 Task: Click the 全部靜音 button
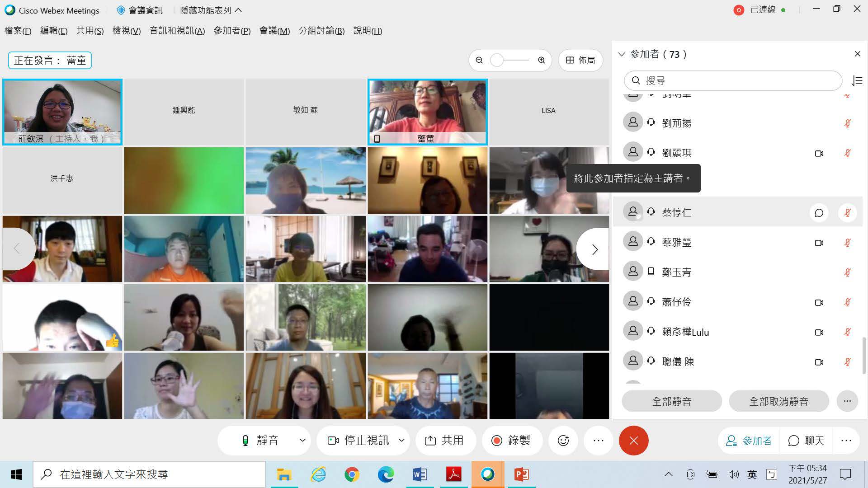coord(671,401)
